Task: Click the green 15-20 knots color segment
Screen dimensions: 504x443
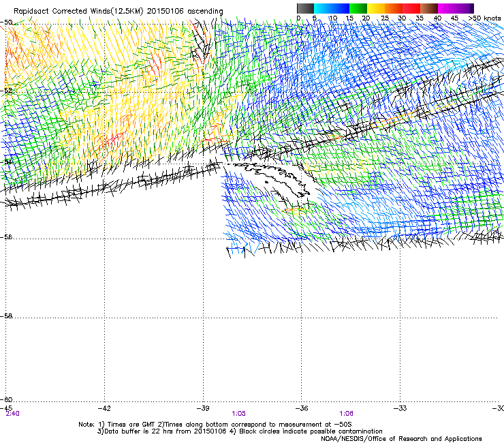Action: pyautogui.click(x=358, y=8)
